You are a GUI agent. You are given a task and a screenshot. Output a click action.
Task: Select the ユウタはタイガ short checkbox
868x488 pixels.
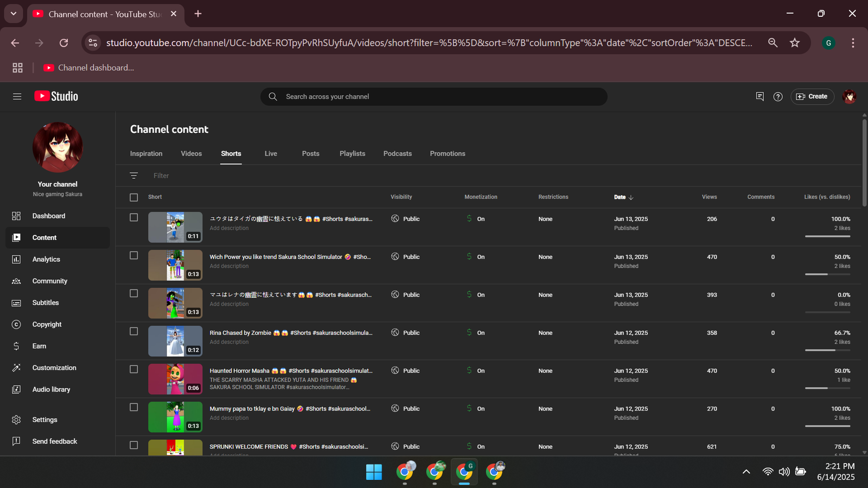tap(134, 217)
